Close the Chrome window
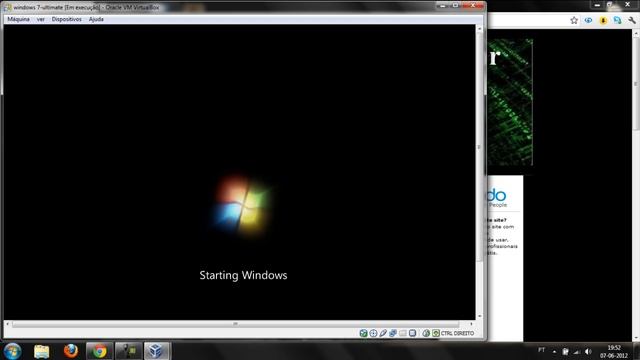Screen dimensions: 640x360 (628, 5)
